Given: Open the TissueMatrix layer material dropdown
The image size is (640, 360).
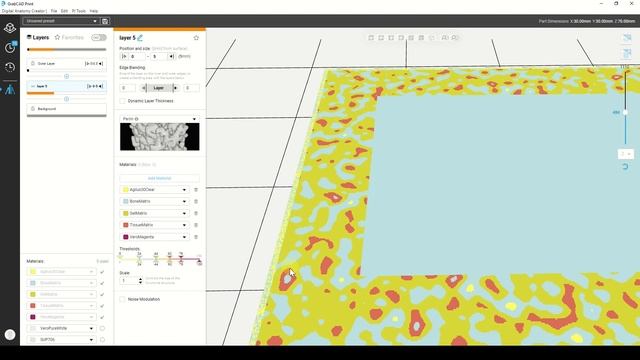Looking at the screenshot, I should point(155,225).
